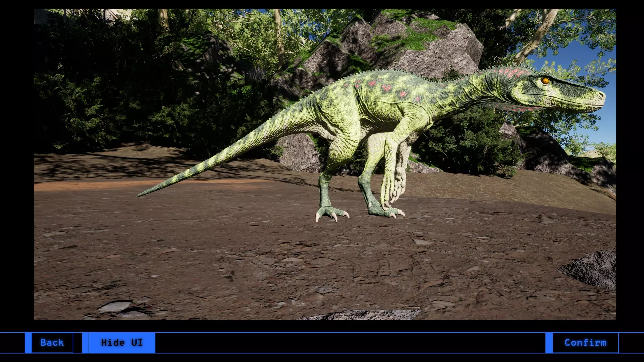Toggle the Hide UI button

pyautogui.click(x=121, y=342)
